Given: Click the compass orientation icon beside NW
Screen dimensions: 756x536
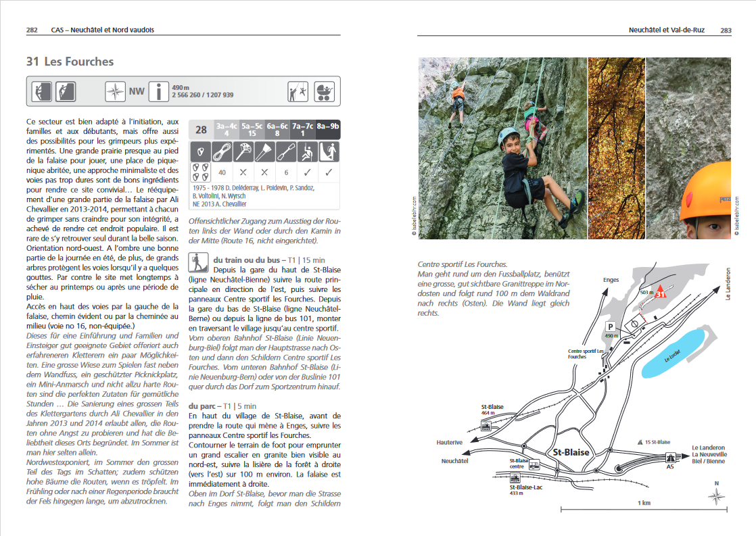Looking at the screenshot, I should tap(115, 91).
